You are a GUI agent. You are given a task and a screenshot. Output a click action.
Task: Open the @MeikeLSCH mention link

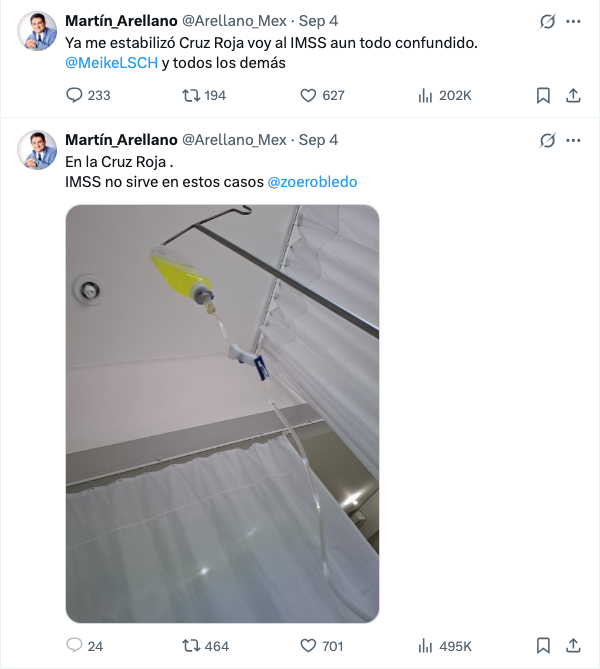tap(111, 63)
